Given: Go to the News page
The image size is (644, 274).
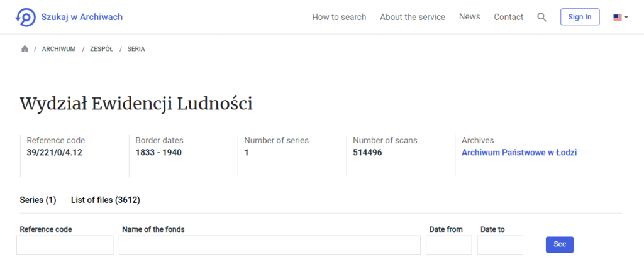Looking at the screenshot, I should (469, 17).
